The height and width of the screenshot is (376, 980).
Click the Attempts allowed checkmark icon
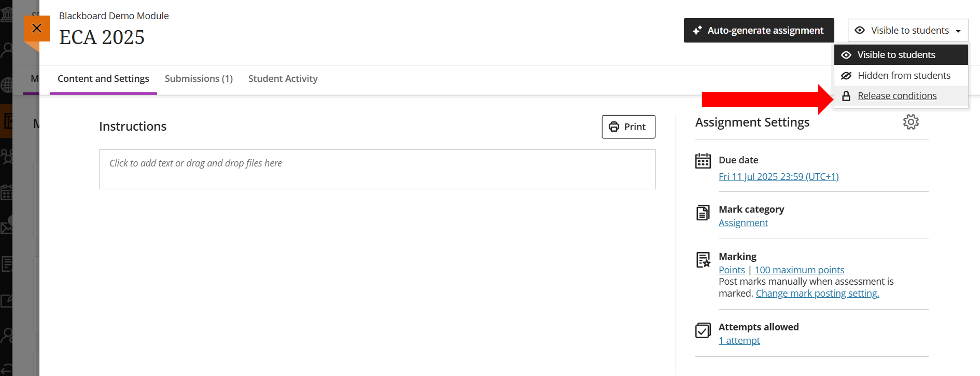pos(703,330)
